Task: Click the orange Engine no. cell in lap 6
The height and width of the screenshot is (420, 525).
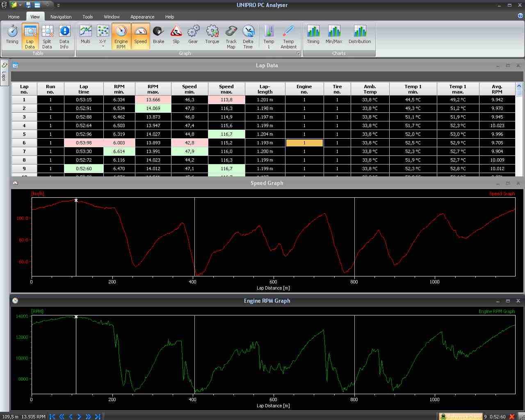Action: coord(304,143)
